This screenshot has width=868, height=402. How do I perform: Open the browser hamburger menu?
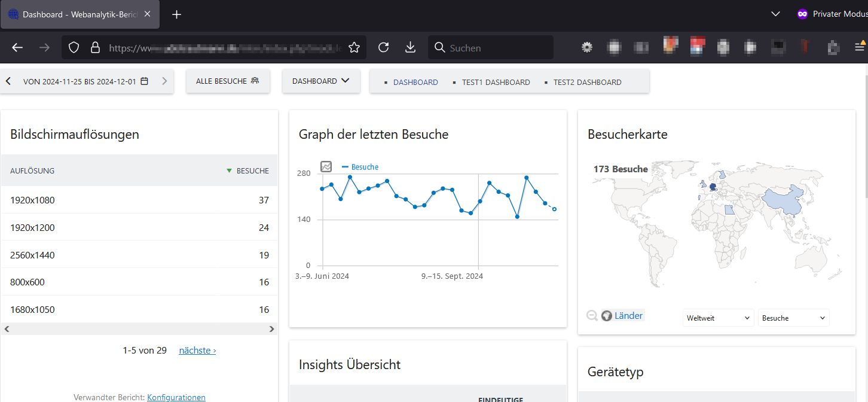pyautogui.click(x=860, y=47)
